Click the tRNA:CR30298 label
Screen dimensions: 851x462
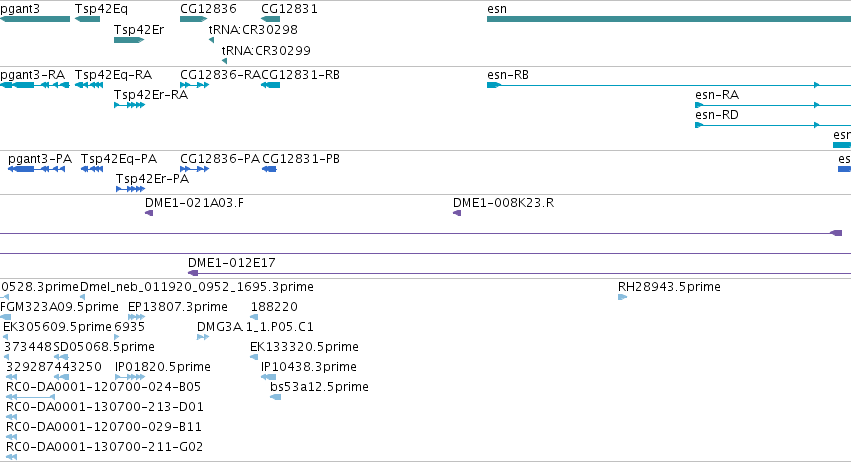(253, 30)
